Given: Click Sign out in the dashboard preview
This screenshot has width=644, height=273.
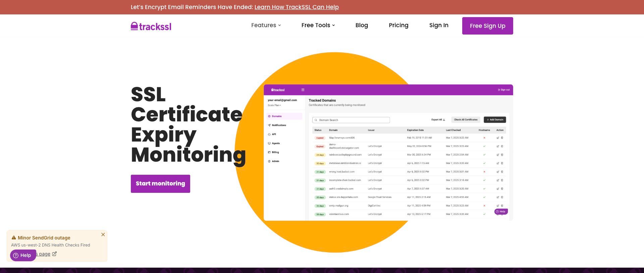Looking at the screenshot, I should click(x=504, y=90).
